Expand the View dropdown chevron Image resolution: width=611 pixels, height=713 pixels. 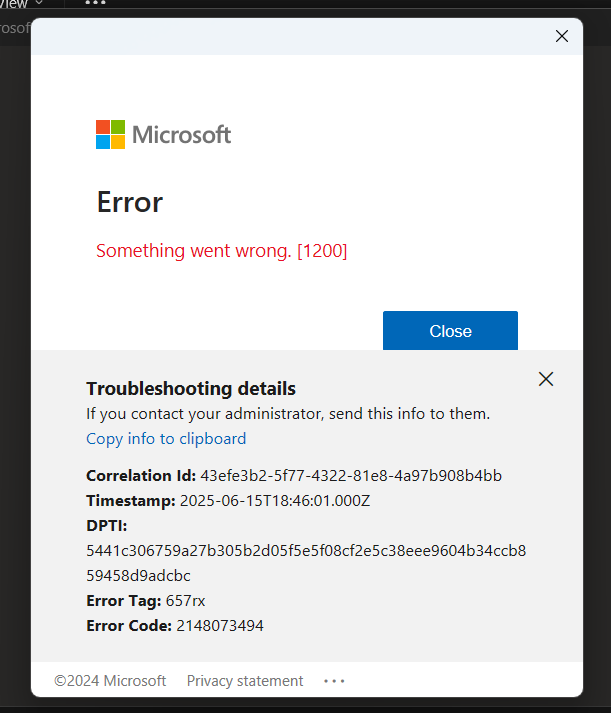tap(39, 4)
